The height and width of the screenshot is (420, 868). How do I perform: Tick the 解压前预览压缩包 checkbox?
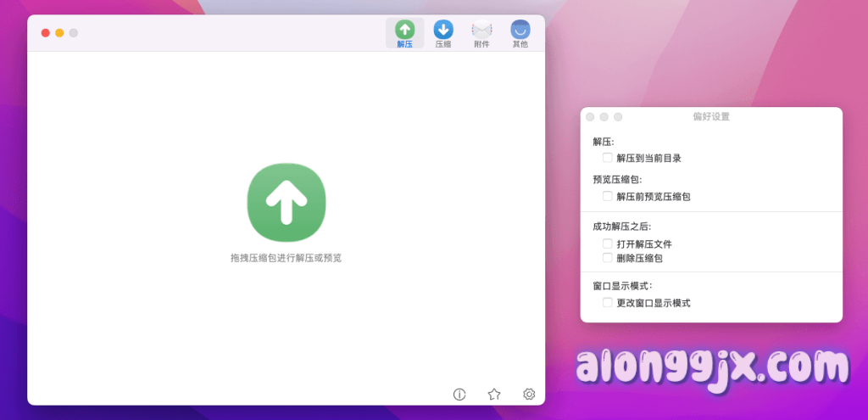click(x=608, y=196)
